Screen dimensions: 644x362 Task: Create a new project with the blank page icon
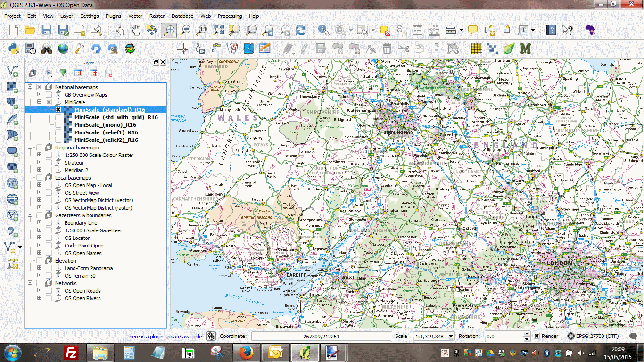[x=13, y=30]
